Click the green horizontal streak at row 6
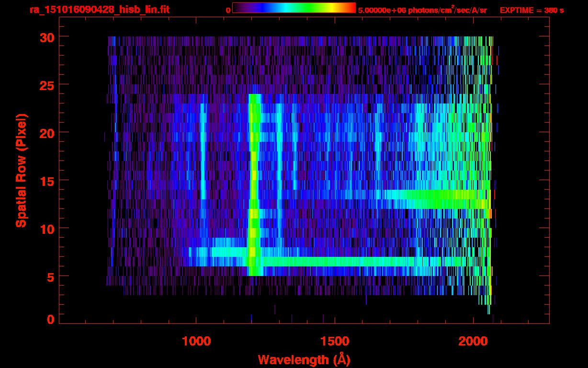This screenshot has height=368, width=588. tap(335, 262)
